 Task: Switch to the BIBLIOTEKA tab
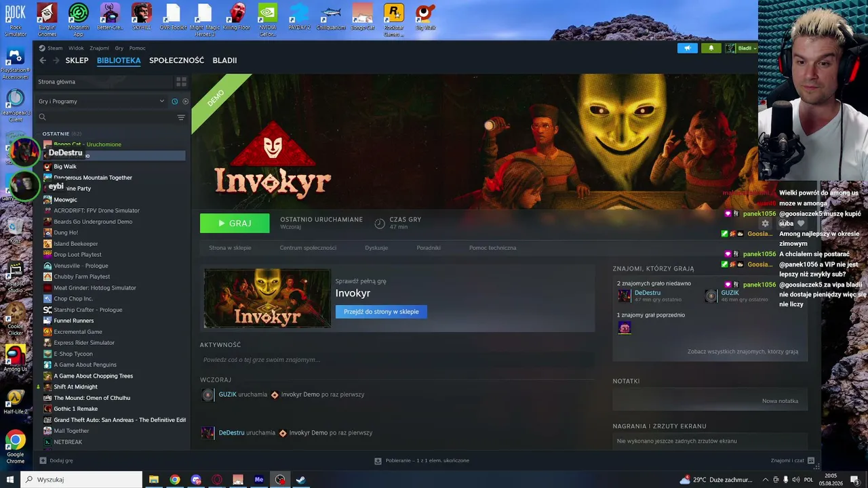tap(119, 60)
